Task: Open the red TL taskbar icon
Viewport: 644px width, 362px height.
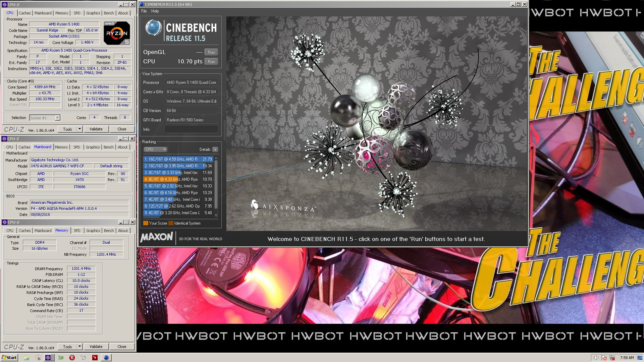Action: 72,358
